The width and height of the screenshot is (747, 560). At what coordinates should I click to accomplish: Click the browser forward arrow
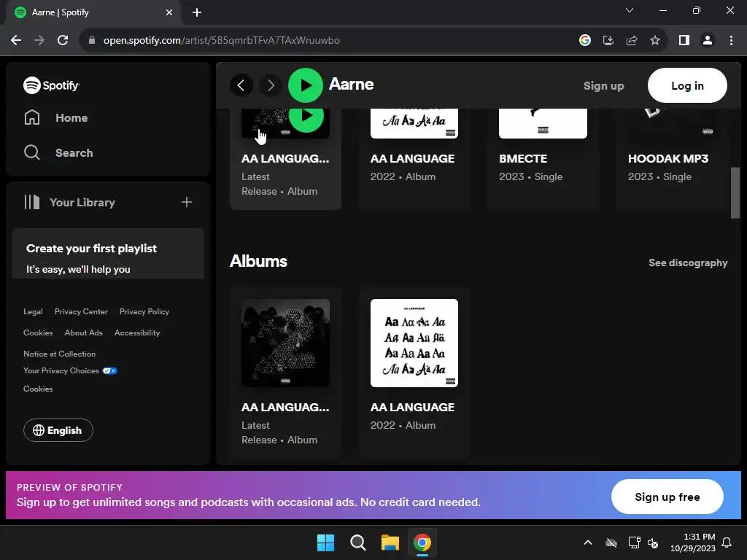tap(39, 41)
